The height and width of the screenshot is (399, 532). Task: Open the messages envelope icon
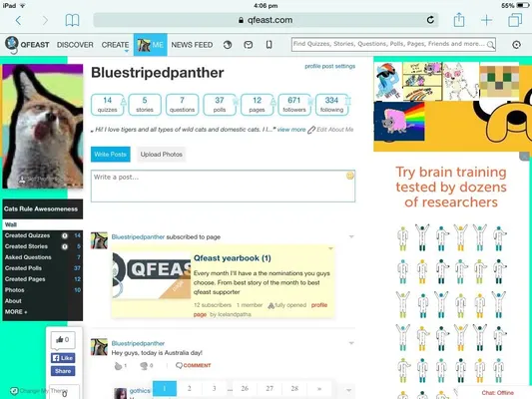pyautogui.click(x=248, y=45)
